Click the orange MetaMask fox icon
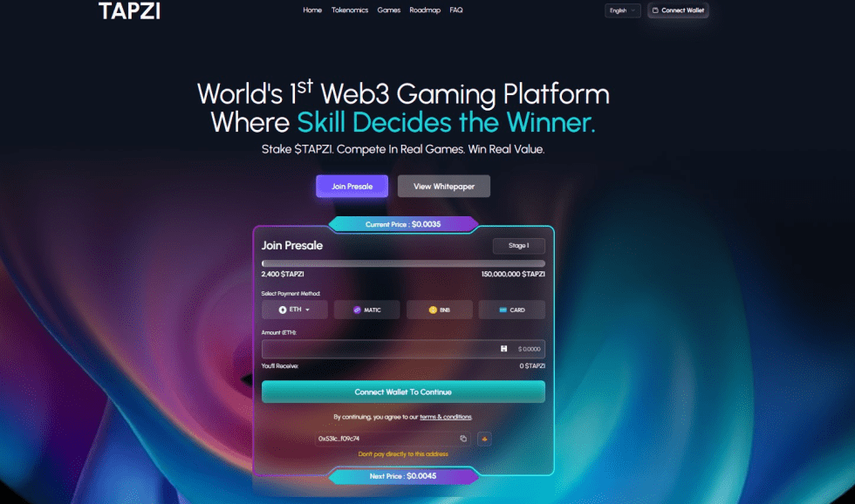This screenshot has width=855, height=504. (x=484, y=439)
